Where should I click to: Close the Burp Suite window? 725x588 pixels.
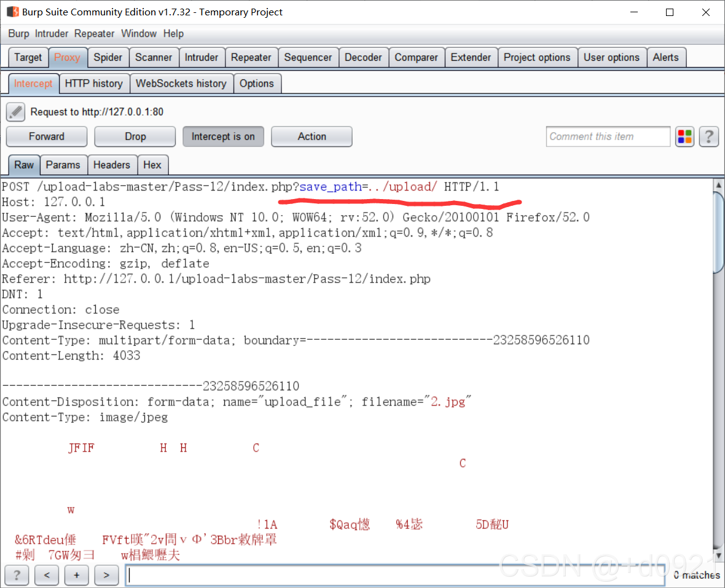(705, 12)
